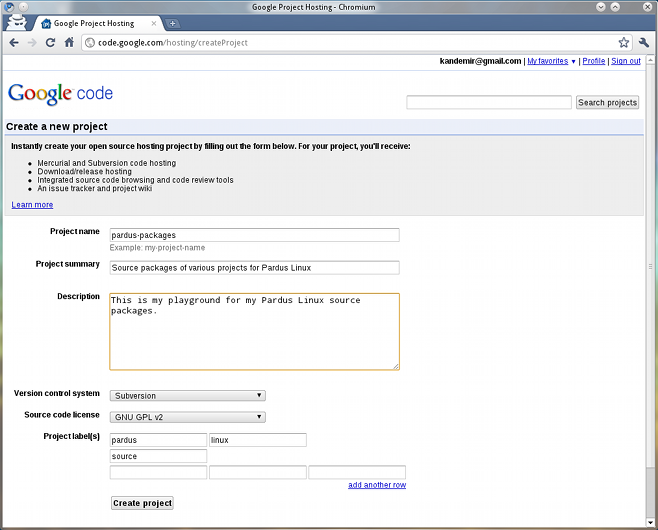Click the title bar pin button
The width and height of the screenshot is (658, 530).
(24, 7)
